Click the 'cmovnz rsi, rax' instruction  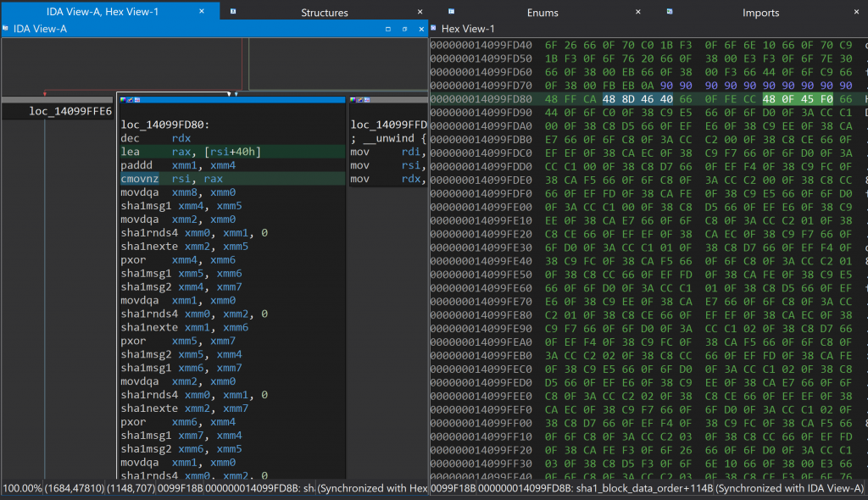[x=171, y=179]
